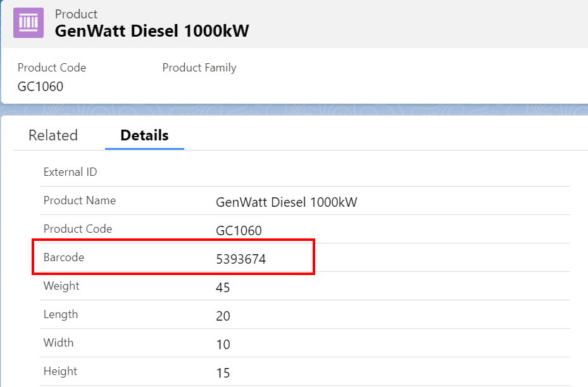The image size is (588, 387).
Task: Select the Product Name value GenWatt Diesel 1000kW
Action: pyautogui.click(x=287, y=202)
